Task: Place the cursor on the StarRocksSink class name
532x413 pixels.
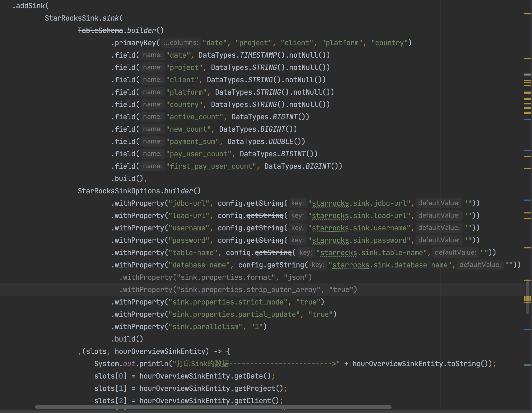Action: [x=72, y=18]
